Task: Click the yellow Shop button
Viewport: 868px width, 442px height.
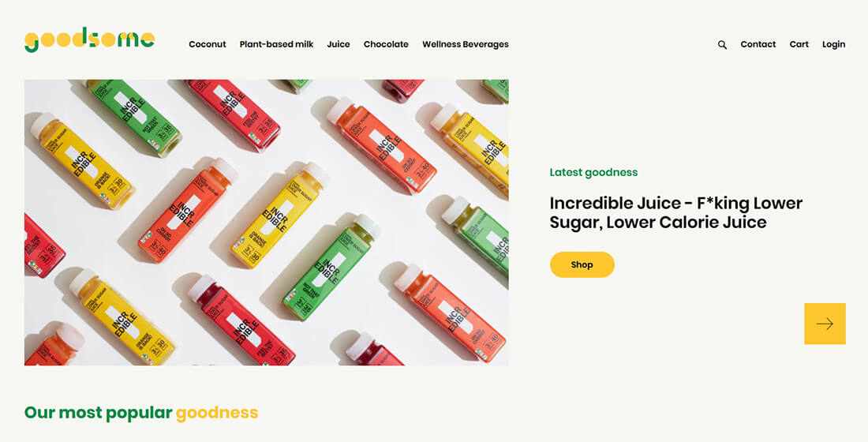Action: point(582,264)
